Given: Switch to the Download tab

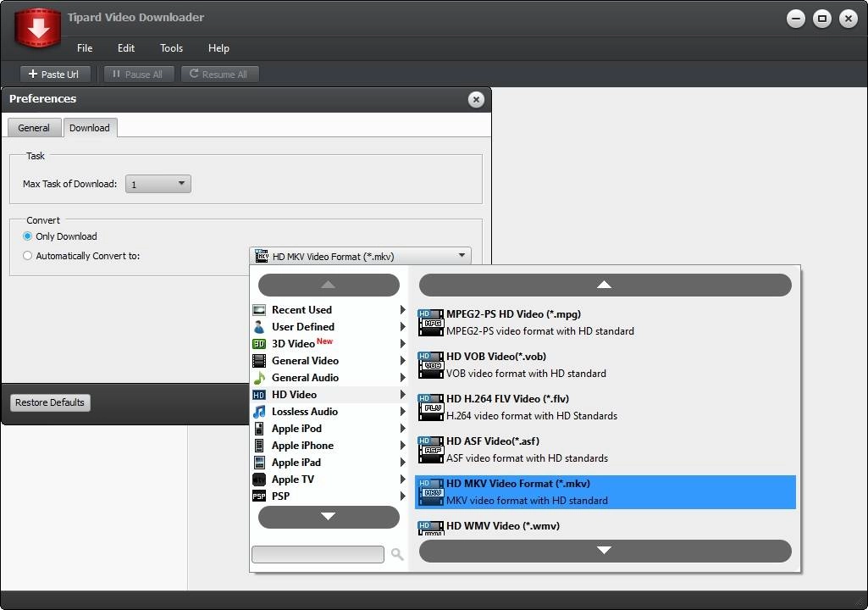Looking at the screenshot, I should pyautogui.click(x=90, y=128).
